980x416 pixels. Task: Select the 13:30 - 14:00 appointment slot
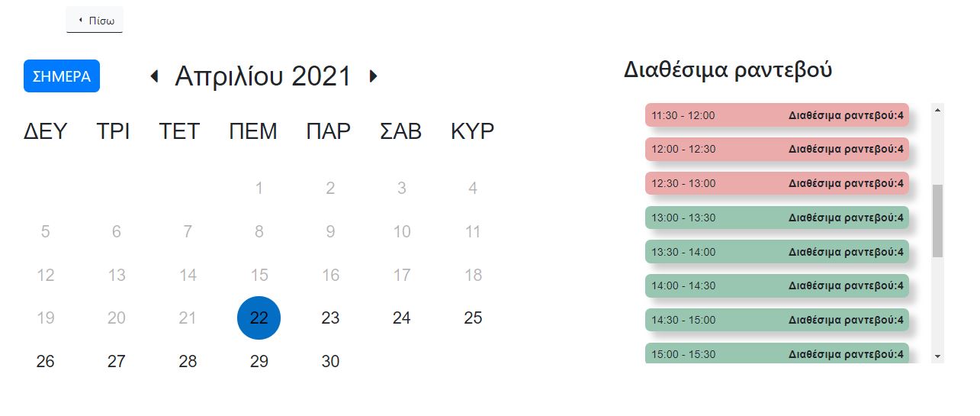[x=777, y=252]
